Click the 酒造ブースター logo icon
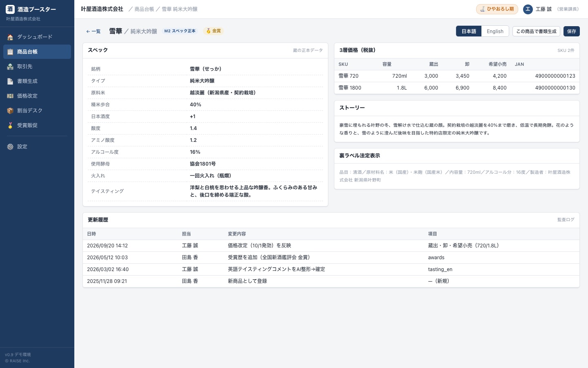Image resolution: width=588 pixels, height=368 pixels. [x=10, y=9]
